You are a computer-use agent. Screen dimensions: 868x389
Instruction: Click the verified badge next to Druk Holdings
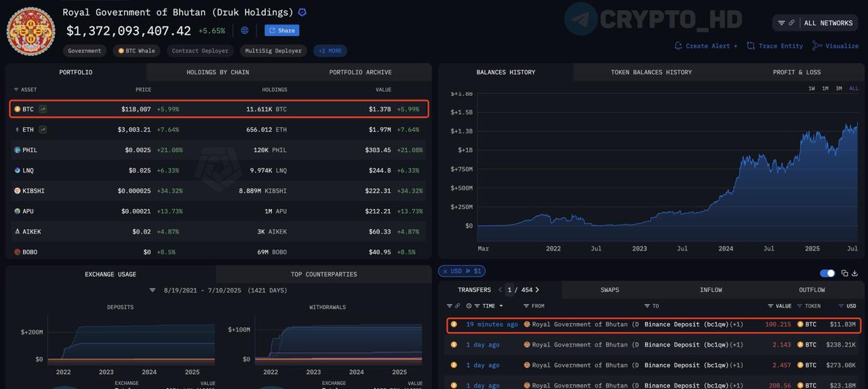[x=302, y=12]
